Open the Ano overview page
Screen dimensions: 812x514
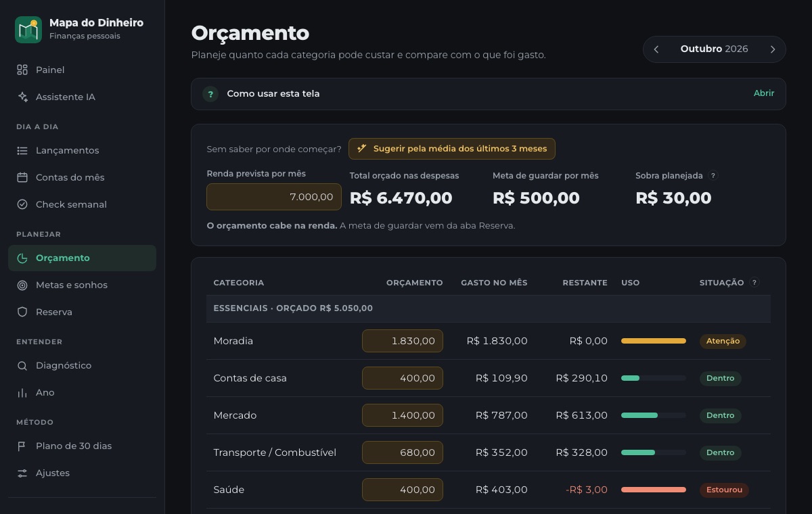(x=82, y=392)
